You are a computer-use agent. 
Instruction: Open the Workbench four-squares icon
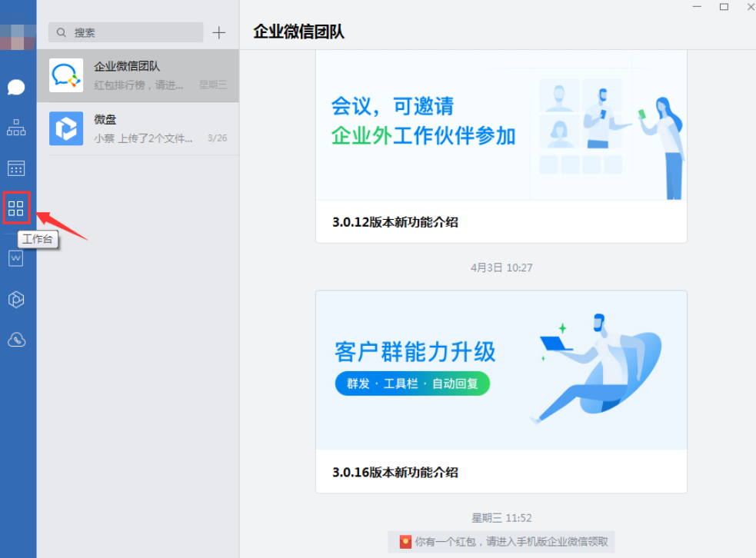tap(16, 208)
